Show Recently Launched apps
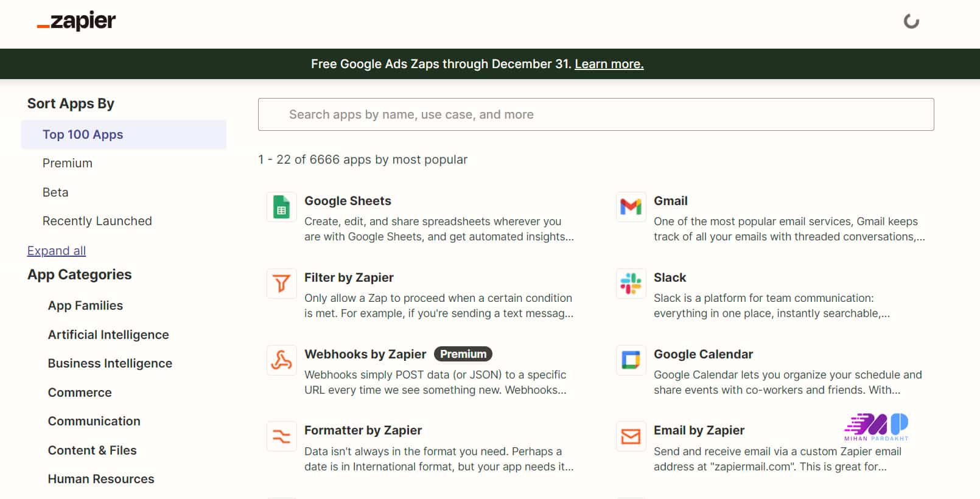The width and height of the screenshot is (980, 499). pos(97,221)
